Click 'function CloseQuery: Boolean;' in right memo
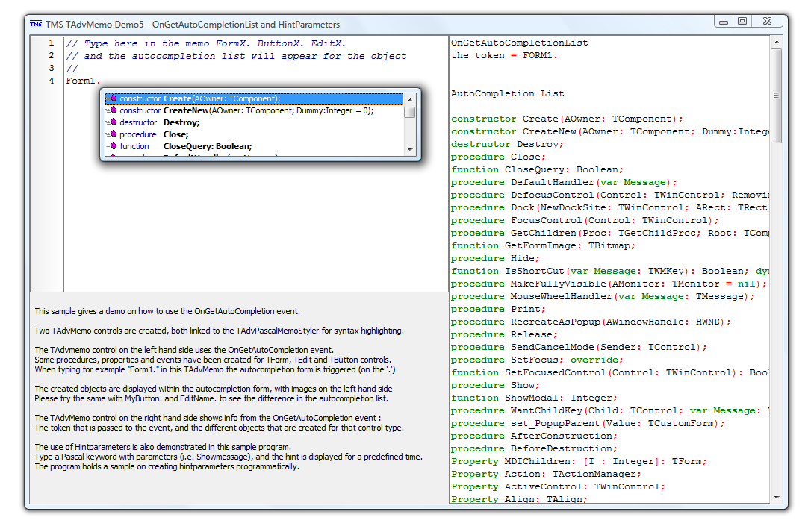 (x=538, y=169)
